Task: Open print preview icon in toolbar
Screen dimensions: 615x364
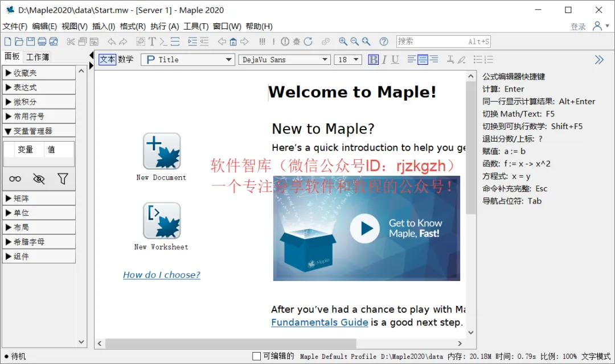Action: pyautogui.click(x=54, y=42)
